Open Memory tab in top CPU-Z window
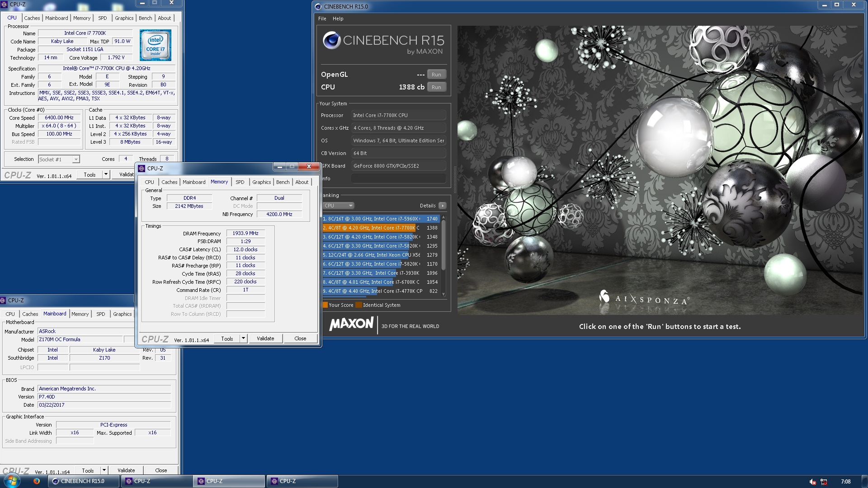The width and height of the screenshot is (868, 488). pyautogui.click(x=82, y=18)
